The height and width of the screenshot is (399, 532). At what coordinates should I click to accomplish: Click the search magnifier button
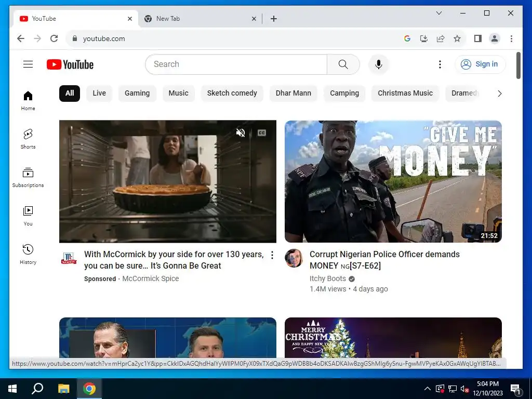pyautogui.click(x=343, y=64)
